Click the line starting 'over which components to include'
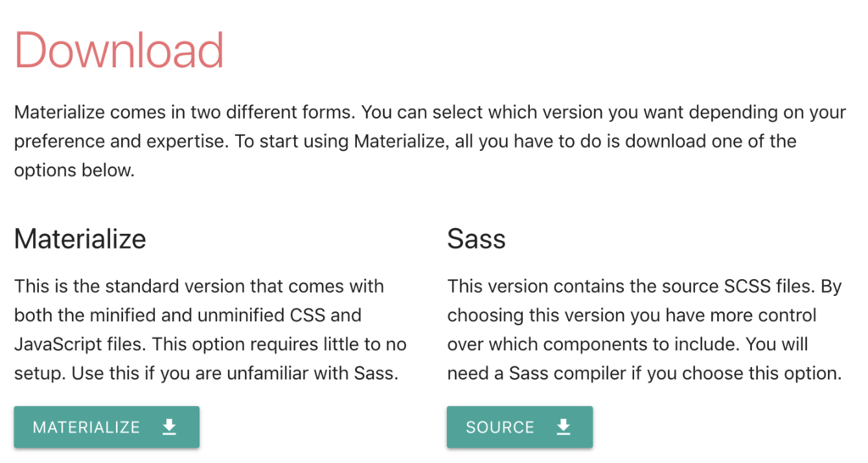 click(628, 344)
